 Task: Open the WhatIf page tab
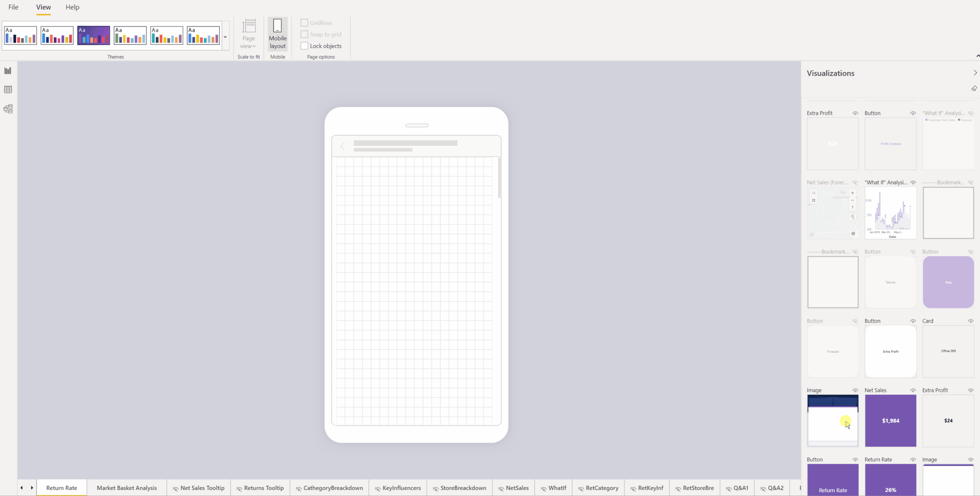pyautogui.click(x=553, y=488)
